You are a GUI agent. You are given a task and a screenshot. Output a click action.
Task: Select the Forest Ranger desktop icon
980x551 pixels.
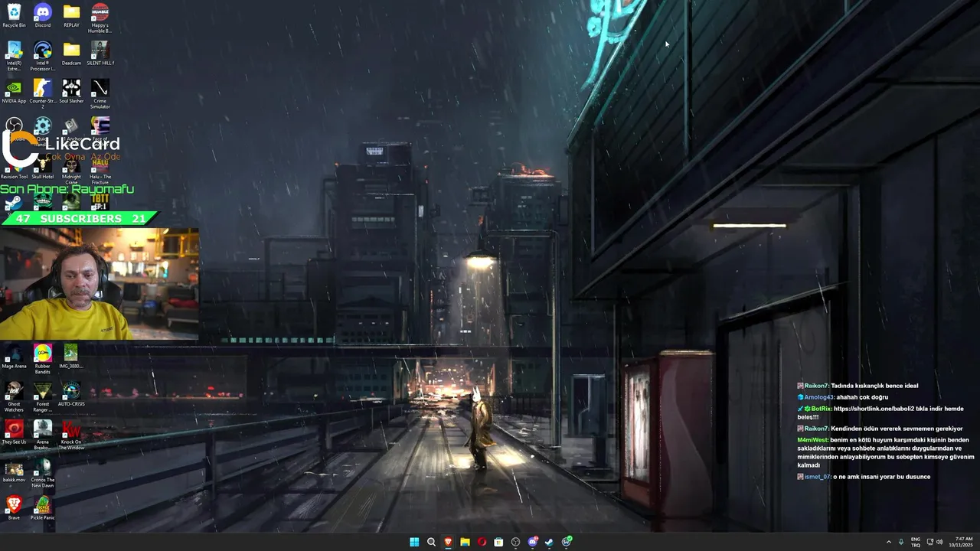(x=43, y=397)
